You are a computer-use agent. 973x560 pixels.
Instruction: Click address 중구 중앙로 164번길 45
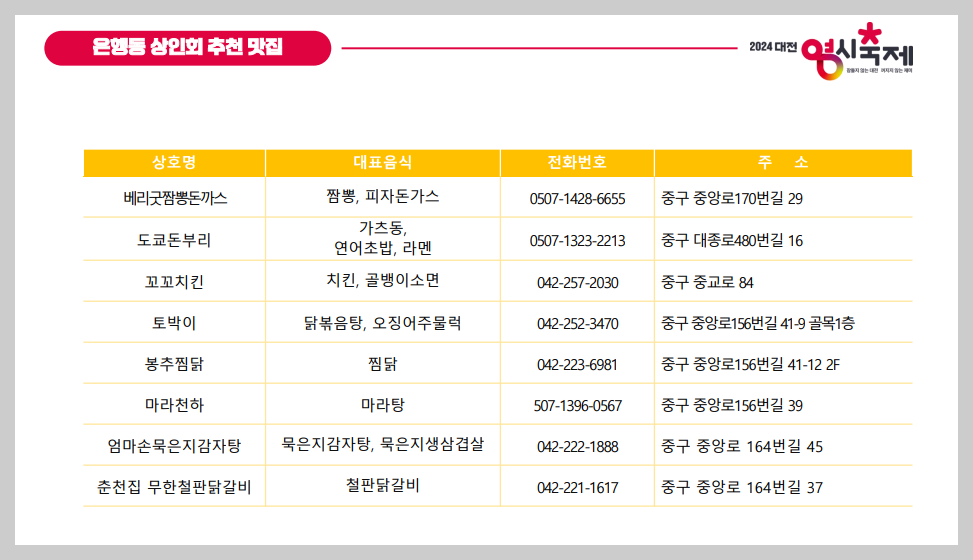(x=742, y=446)
